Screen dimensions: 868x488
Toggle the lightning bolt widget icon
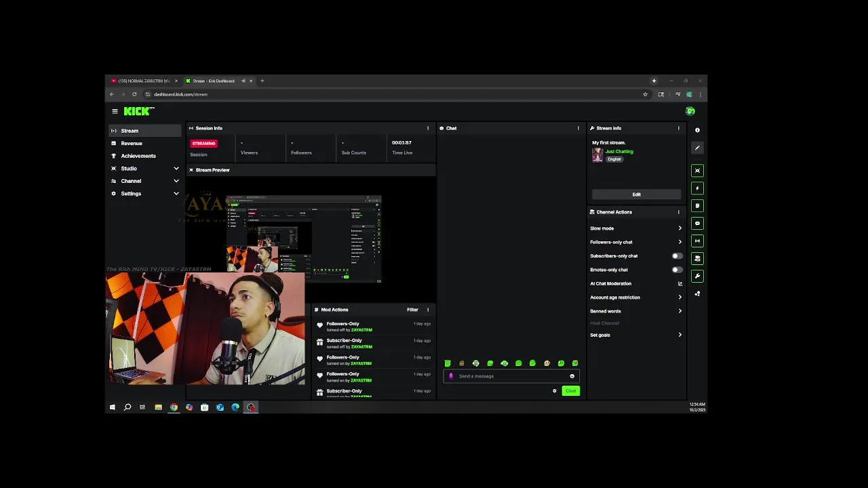click(697, 188)
